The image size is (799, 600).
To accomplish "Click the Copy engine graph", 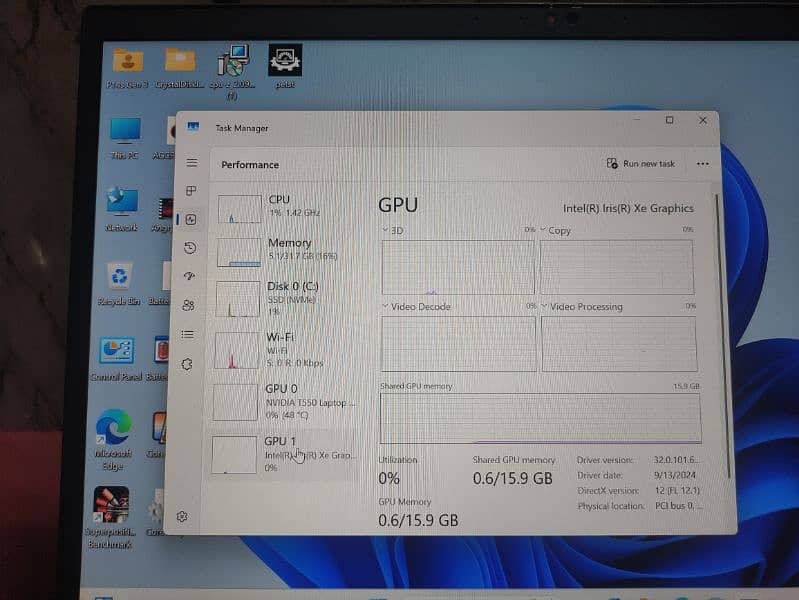I will point(617,267).
